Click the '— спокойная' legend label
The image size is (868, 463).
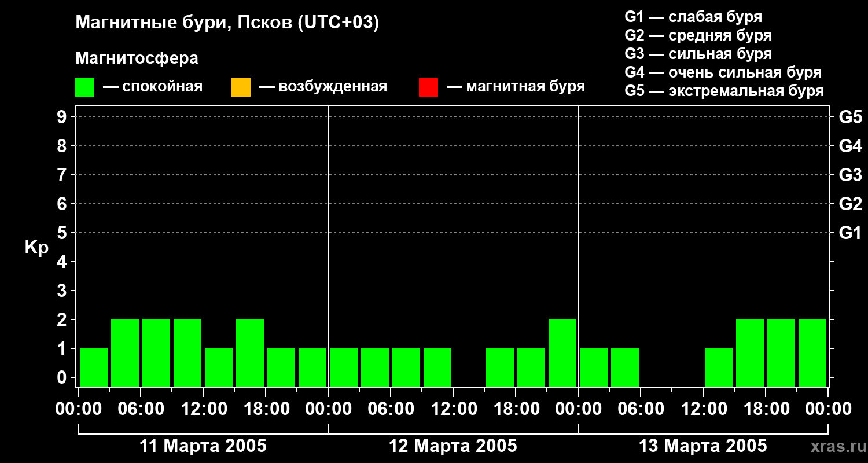pyautogui.click(x=153, y=87)
